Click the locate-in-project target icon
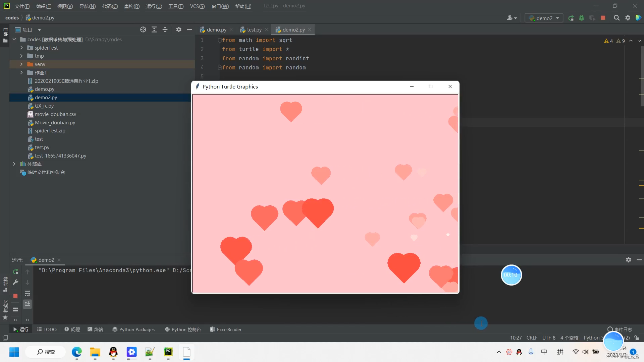This screenshot has width=644, height=362. click(x=143, y=30)
